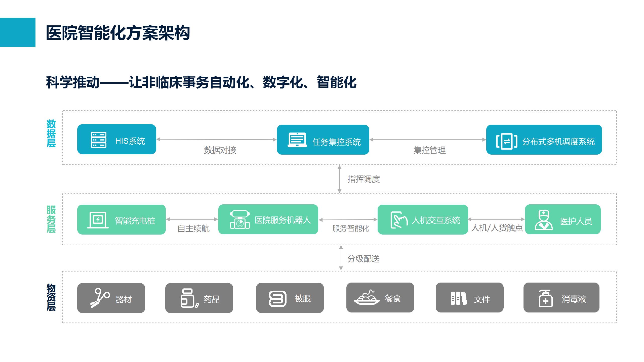Click the 餐食 food dish icon
The width and height of the screenshot is (644, 362).
coord(367,297)
